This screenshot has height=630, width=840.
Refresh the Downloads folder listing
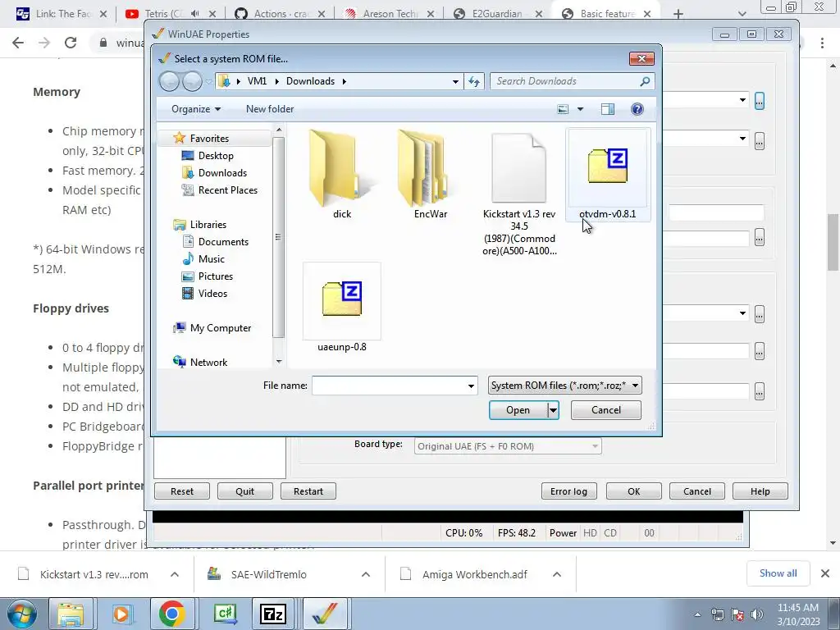click(x=474, y=81)
